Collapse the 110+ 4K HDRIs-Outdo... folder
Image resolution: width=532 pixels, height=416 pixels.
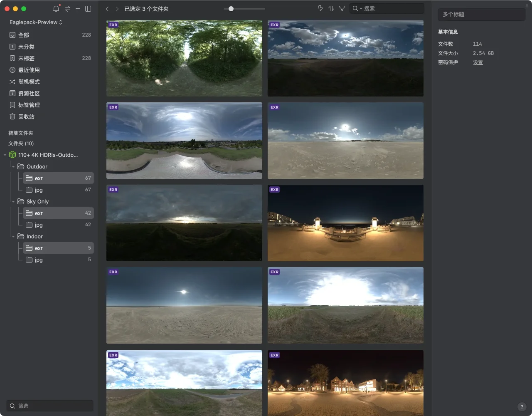click(5, 155)
